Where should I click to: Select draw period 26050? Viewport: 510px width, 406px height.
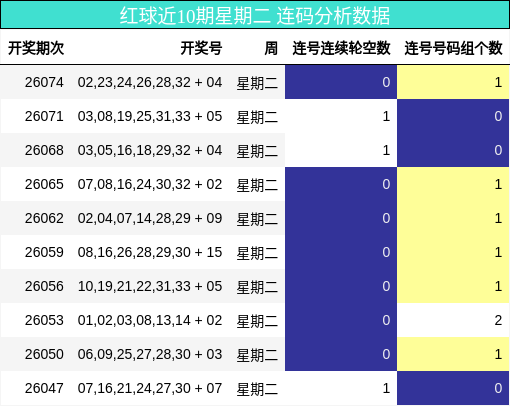pyautogui.click(x=44, y=354)
